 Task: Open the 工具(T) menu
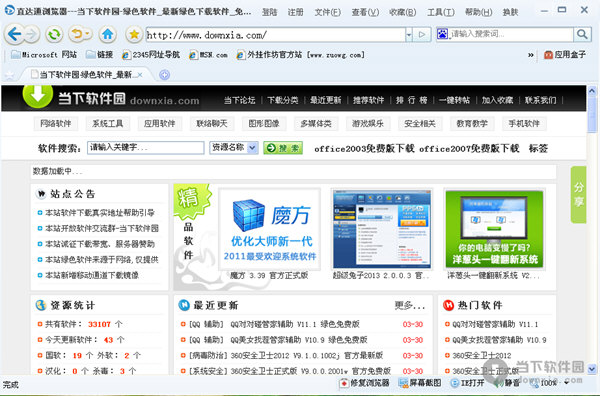(441, 12)
